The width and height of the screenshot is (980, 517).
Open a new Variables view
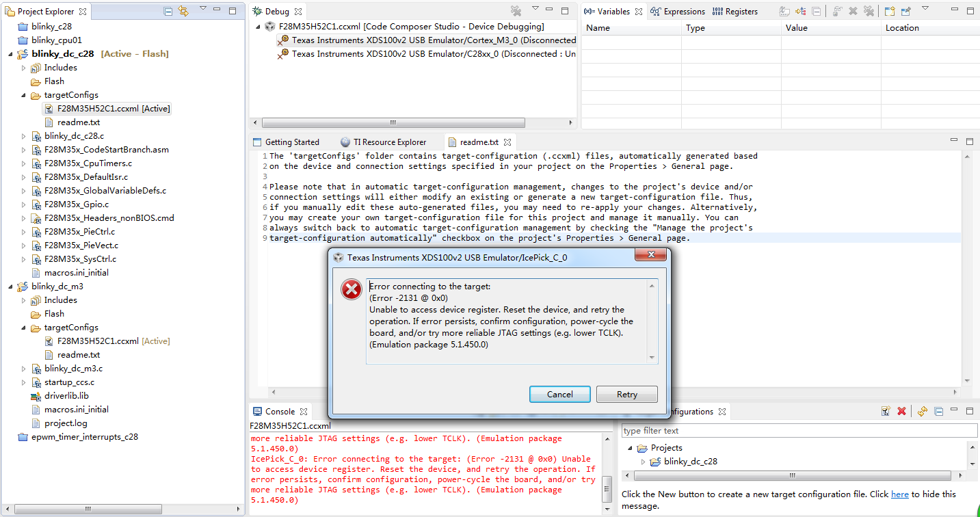pyautogui.click(x=890, y=11)
